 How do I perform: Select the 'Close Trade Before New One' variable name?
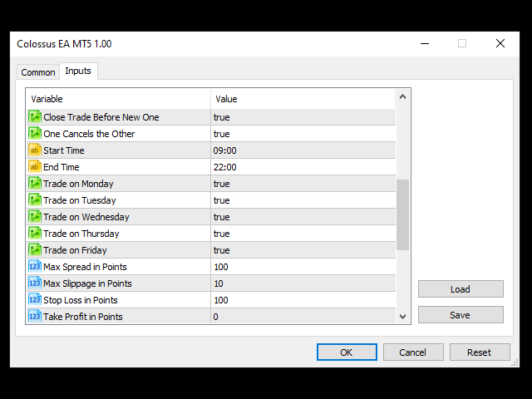pyautogui.click(x=101, y=117)
